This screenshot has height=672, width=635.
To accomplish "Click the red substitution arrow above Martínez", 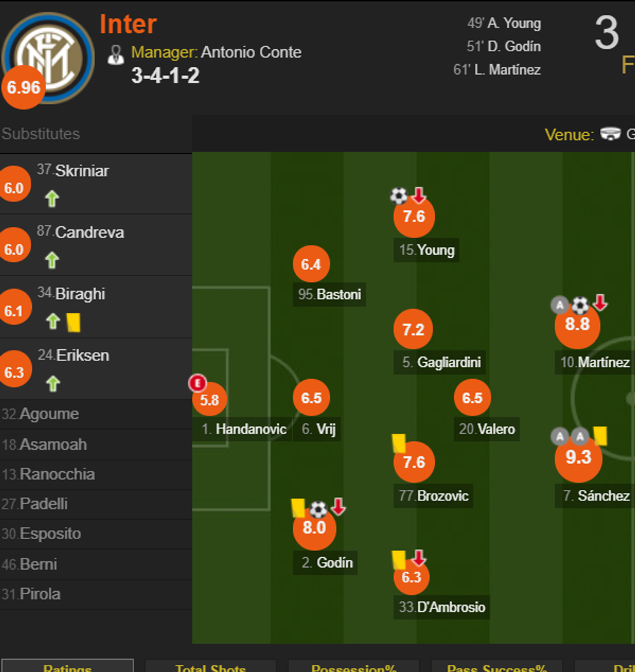I will [601, 303].
